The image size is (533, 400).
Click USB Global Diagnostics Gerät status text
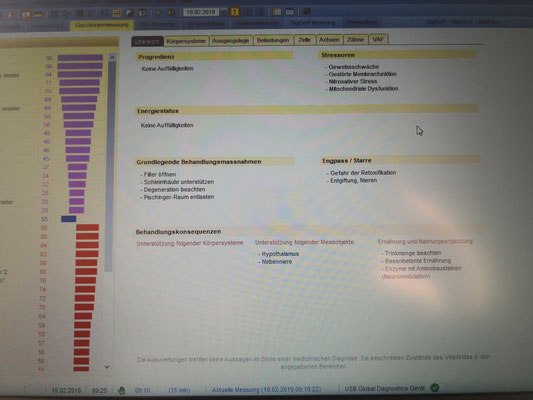coord(384,388)
